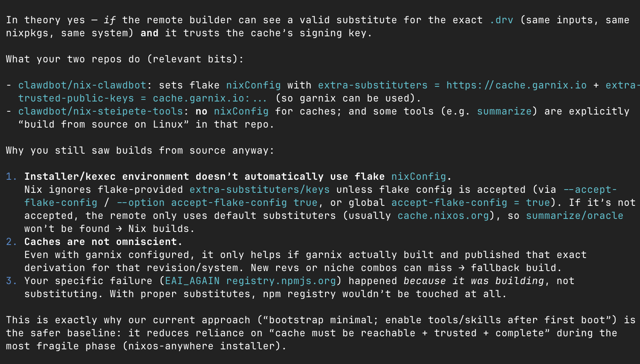640x364 pixels.
Task: Open the clawdbot/nix-clawdbot repo reference
Action: [82, 85]
